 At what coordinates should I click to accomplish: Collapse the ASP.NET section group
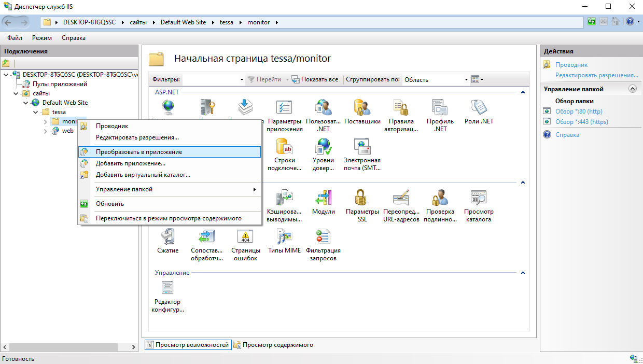coord(523,92)
